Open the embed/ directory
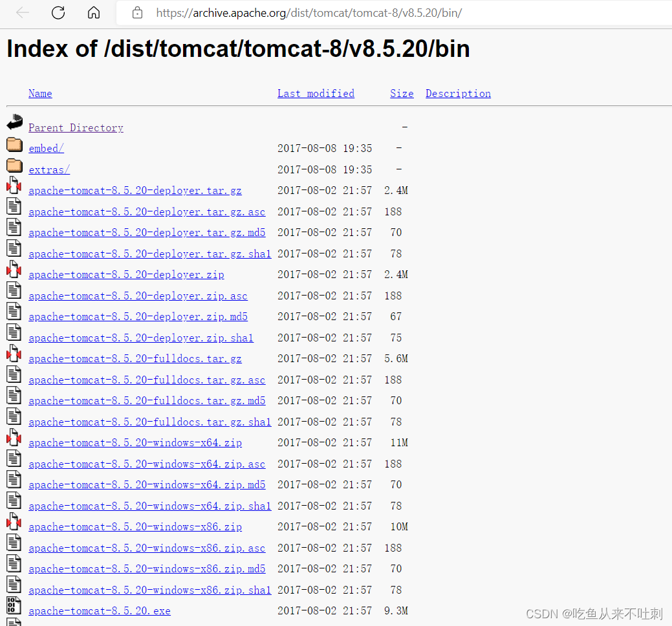The image size is (672, 626). pyautogui.click(x=46, y=148)
